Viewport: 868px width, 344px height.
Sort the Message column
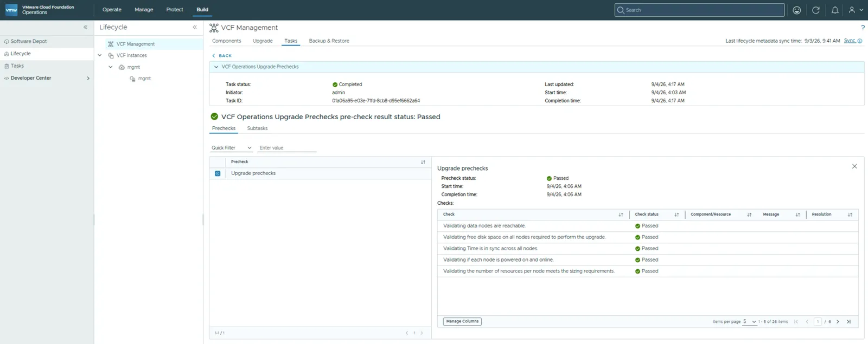click(x=797, y=215)
